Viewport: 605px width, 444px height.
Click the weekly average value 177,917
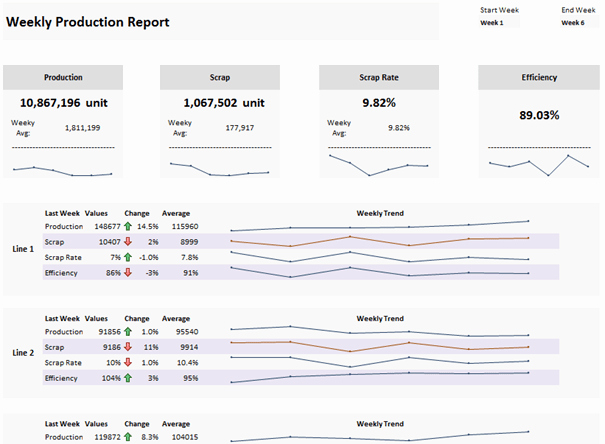[240, 128]
